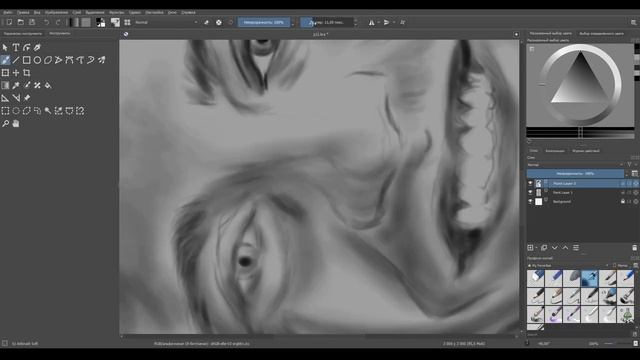The image size is (640, 360).
Task: Select the Similar Color Selection tool
Action: point(58,111)
